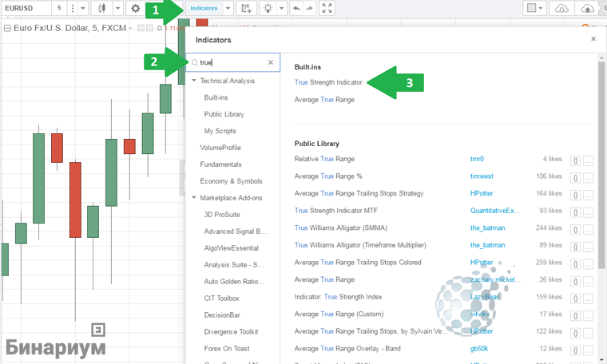Click the redo arrow
Viewport: 607px width, 364px height.
click(x=309, y=8)
